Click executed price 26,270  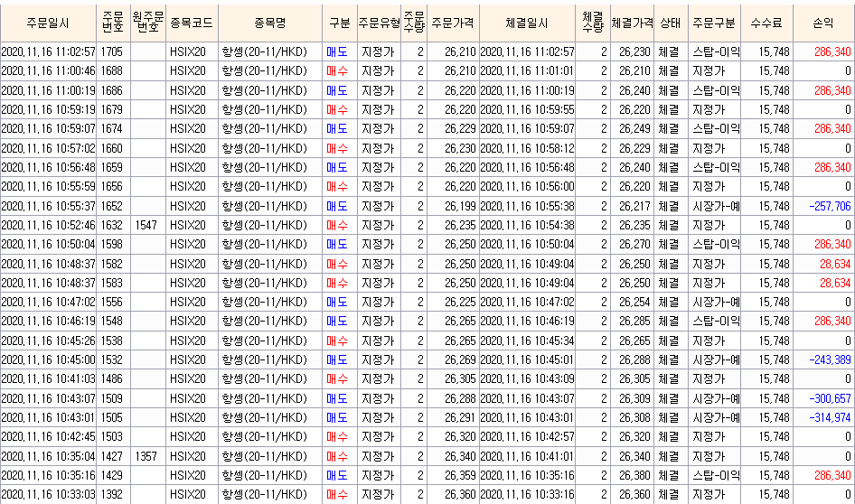click(634, 244)
